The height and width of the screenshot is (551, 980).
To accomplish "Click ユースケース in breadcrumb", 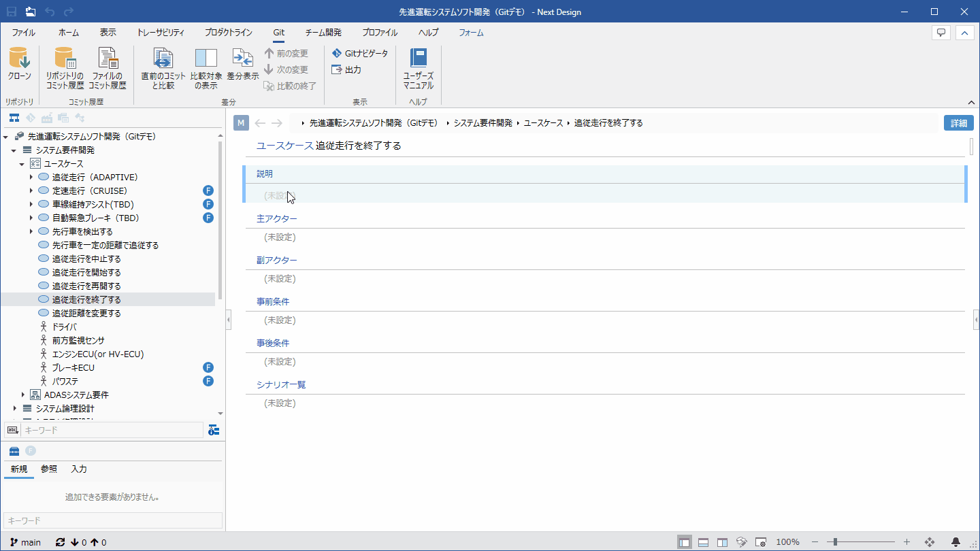I will click(x=543, y=123).
